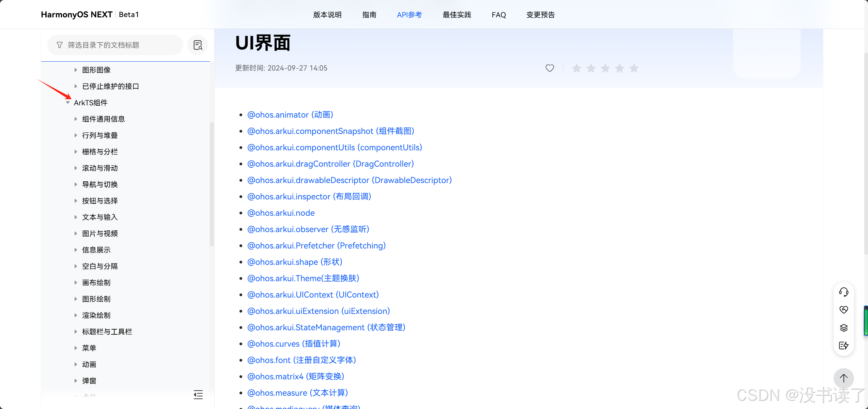The image size is (868, 409).
Task: Open the @ohos.arkui.node link
Action: [x=281, y=213]
